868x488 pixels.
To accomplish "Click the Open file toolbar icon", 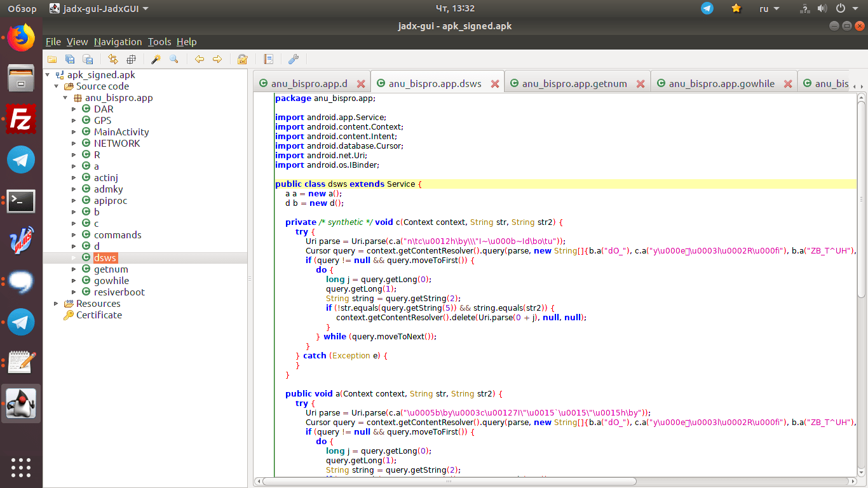I will 52,59.
